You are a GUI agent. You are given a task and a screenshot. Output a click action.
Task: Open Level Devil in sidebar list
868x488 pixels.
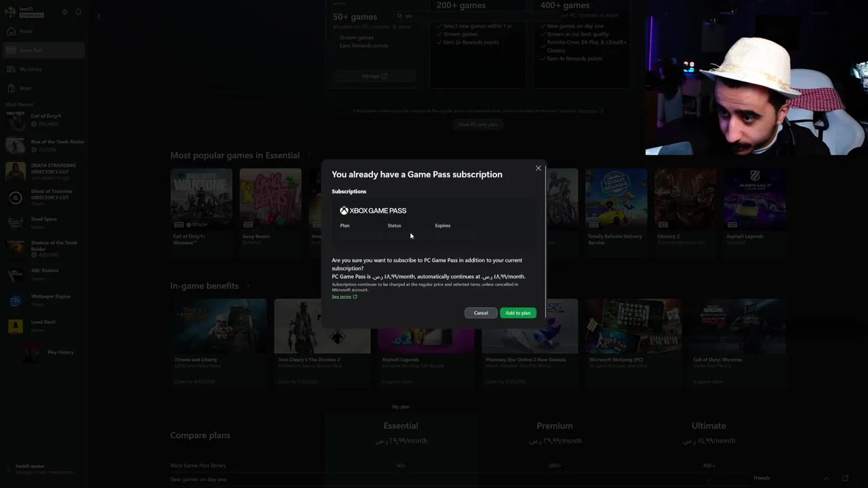[x=45, y=325]
